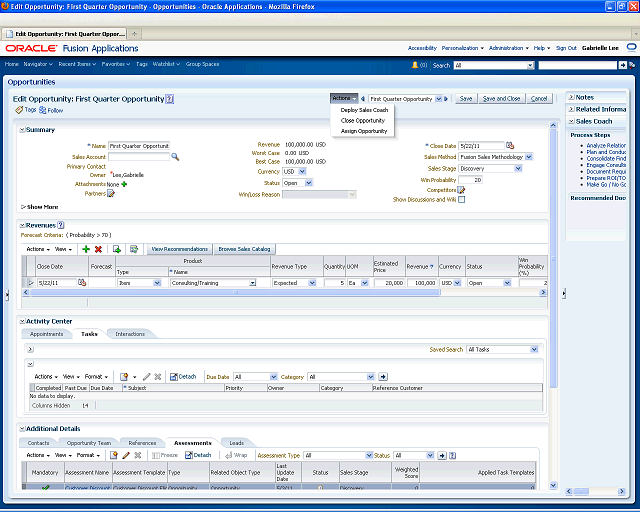
Task: Open the Contacts tab
Action: coord(38,443)
